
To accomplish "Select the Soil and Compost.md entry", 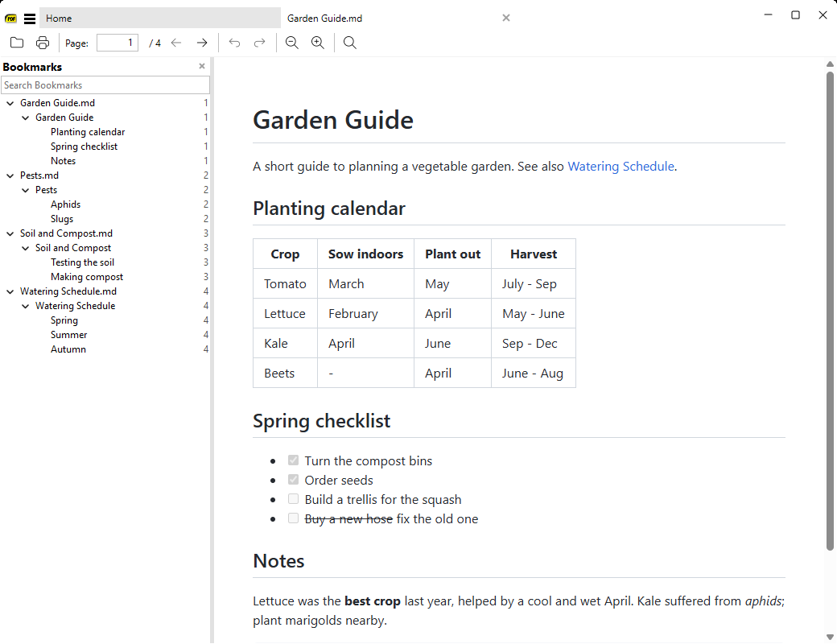I will pos(66,233).
